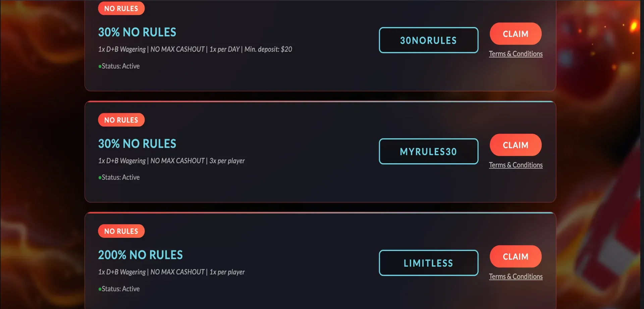644x309 pixels.
Task: Click NO RULES badge on 200% offer
Action: [x=121, y=231]
